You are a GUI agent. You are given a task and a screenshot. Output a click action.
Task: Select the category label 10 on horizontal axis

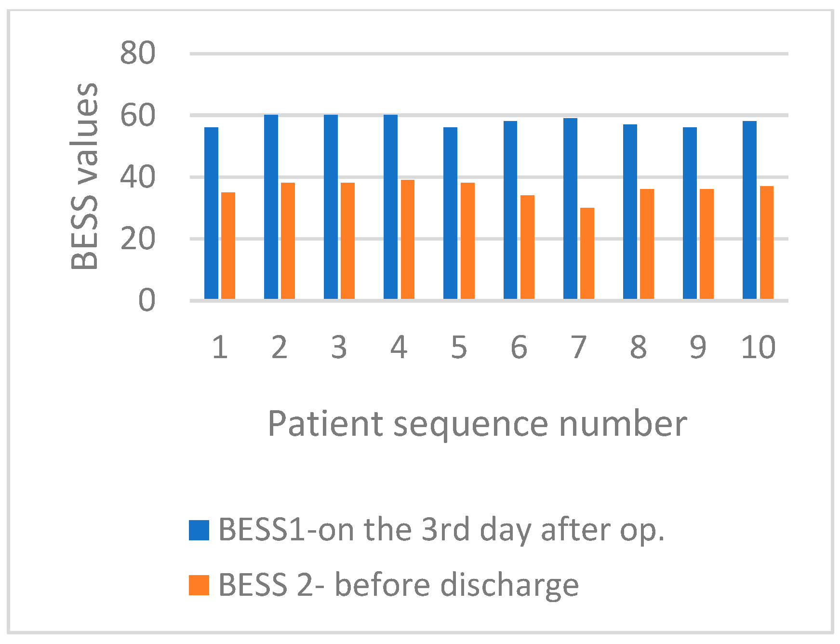point(758,347)
